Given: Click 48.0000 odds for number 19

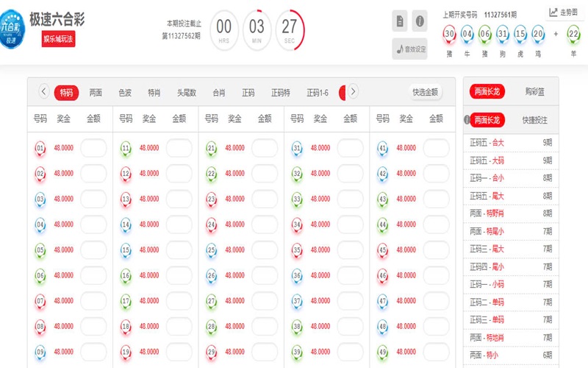Looking at the screenshot, I should pos(149,352).
